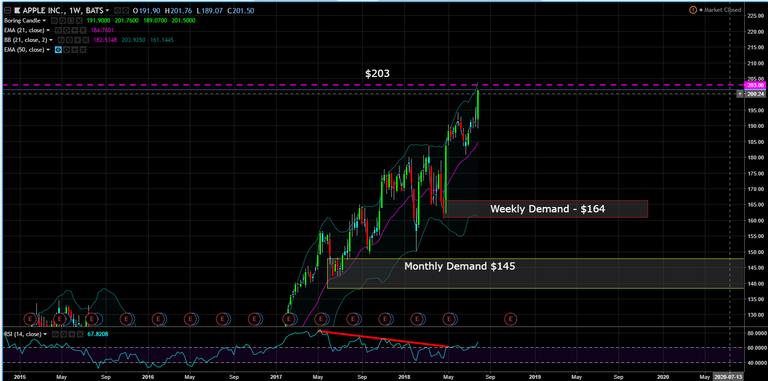Click the 80.0000 RSI axis label
This screenshot has width=768, height=381.
click(x=757, y=333)
